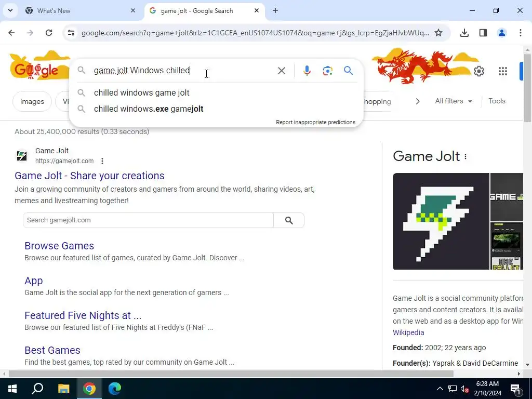This screenshot has width=532, height=399.
Task: Open the Wikipedia link in panel
Action: coord(408,332)
